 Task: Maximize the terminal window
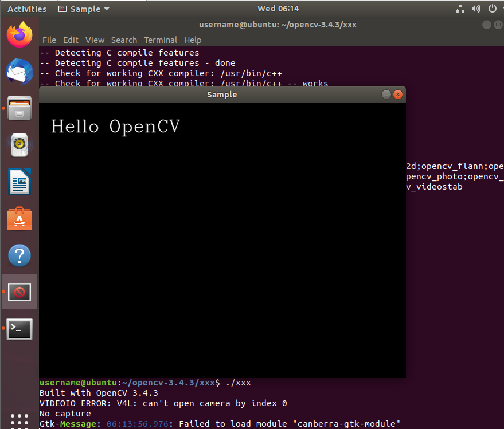(x=498, y=25)
